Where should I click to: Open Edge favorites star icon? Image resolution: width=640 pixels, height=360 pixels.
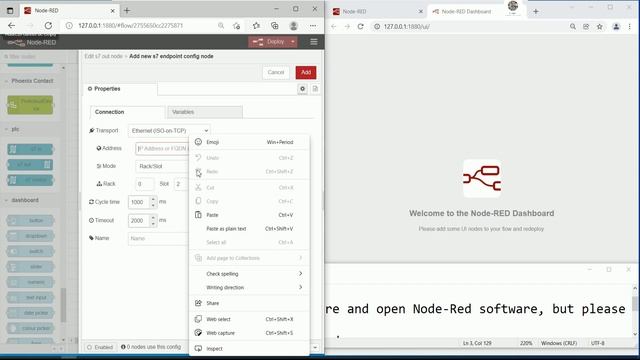click(x=256, y=26)
